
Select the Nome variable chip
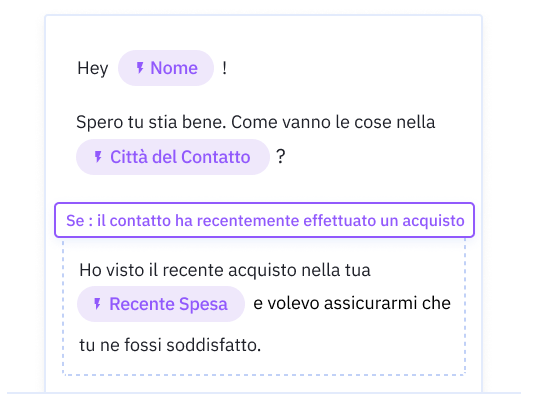[166, 68]
